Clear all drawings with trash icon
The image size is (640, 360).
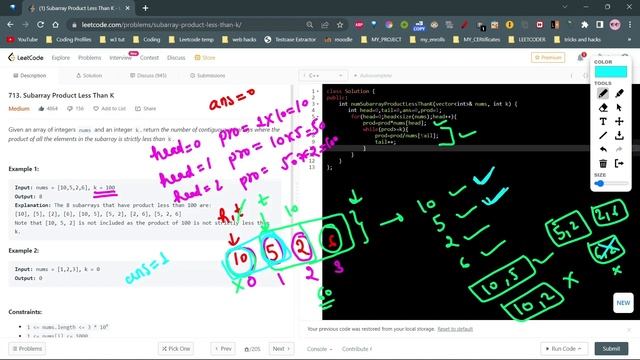tap(603, 163)
